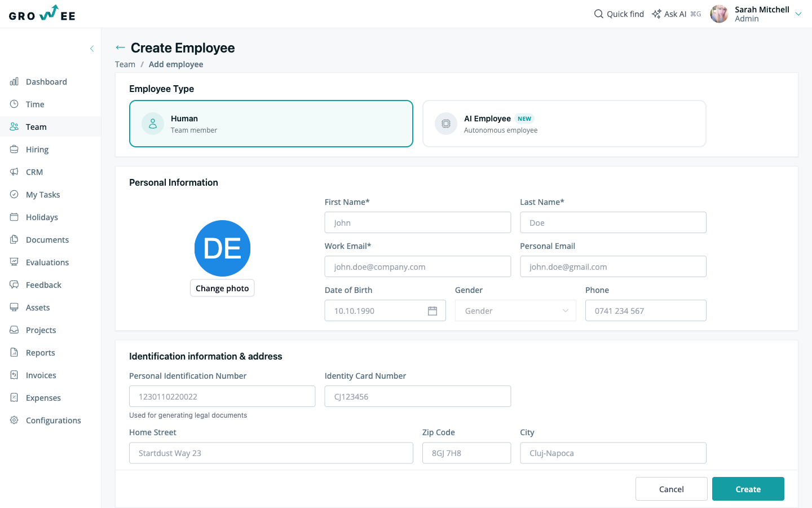This screenshot has height=508, width=812.
Task: Click the Date of Birth field
Action: tap(385, 310)
